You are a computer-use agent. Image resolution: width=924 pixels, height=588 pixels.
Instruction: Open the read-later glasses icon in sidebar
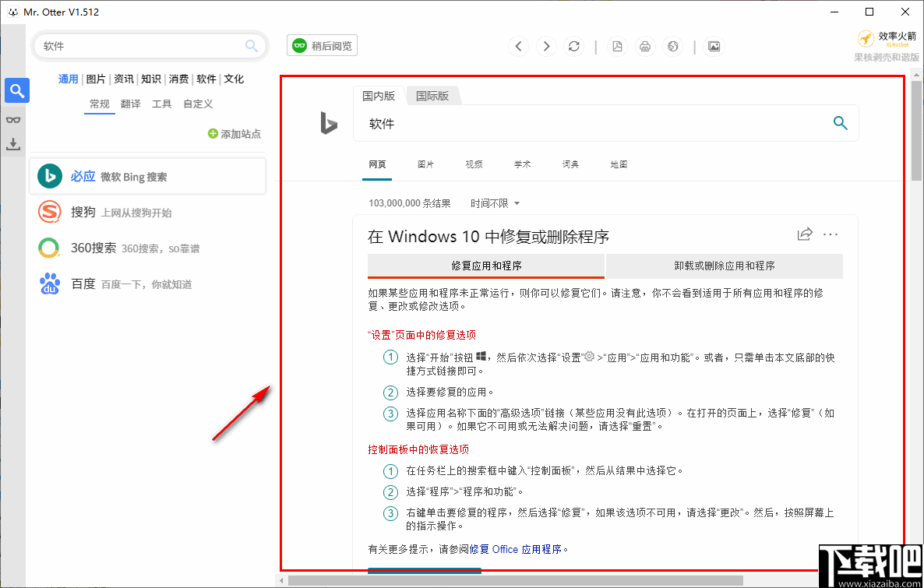coord(13,120)
